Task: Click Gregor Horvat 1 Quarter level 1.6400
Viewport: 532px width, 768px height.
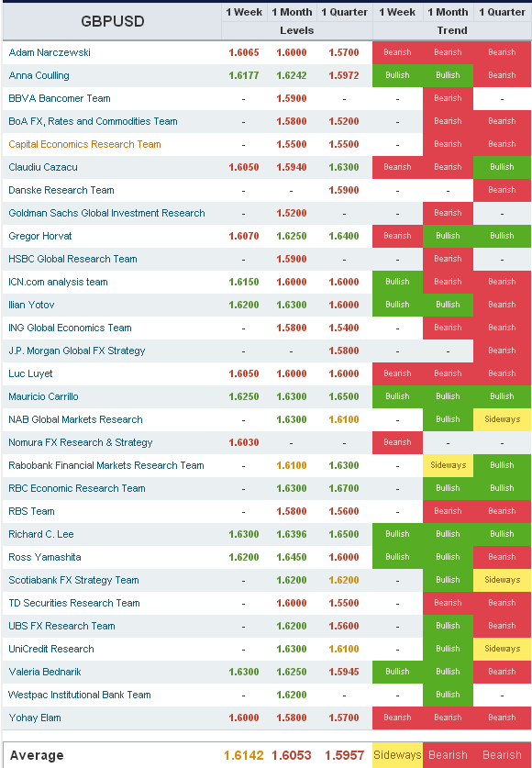Action: (x=344, y=236)
